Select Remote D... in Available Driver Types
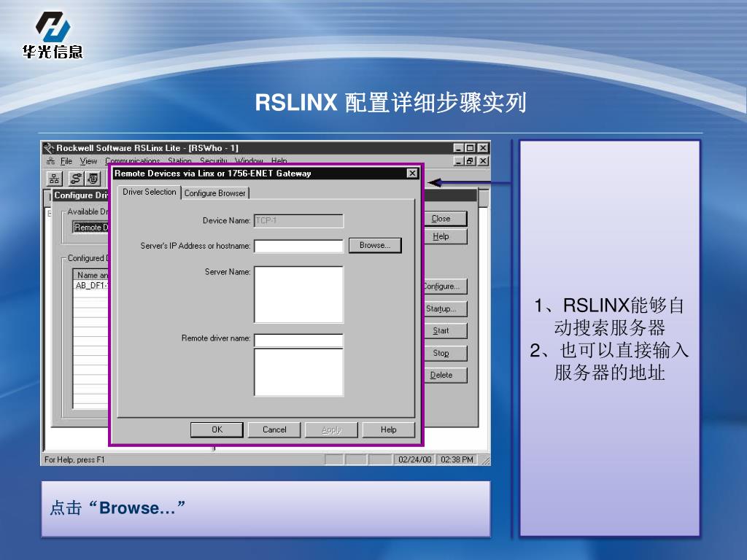 (91, 227)
